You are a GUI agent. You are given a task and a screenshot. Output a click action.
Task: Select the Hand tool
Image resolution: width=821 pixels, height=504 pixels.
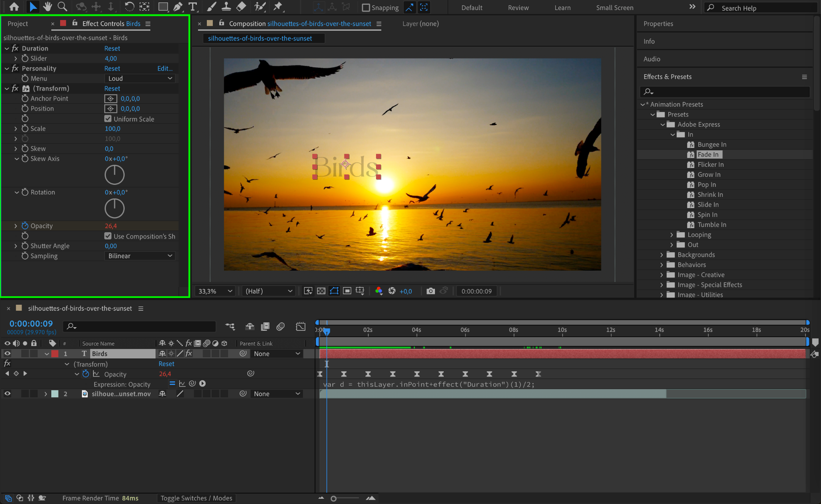click(48, 6)
